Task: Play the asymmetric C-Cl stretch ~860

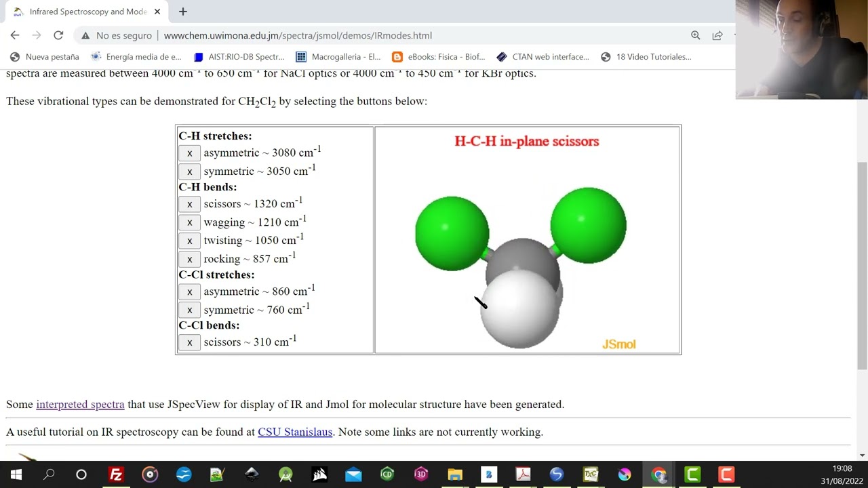Action: click(190, 291)
